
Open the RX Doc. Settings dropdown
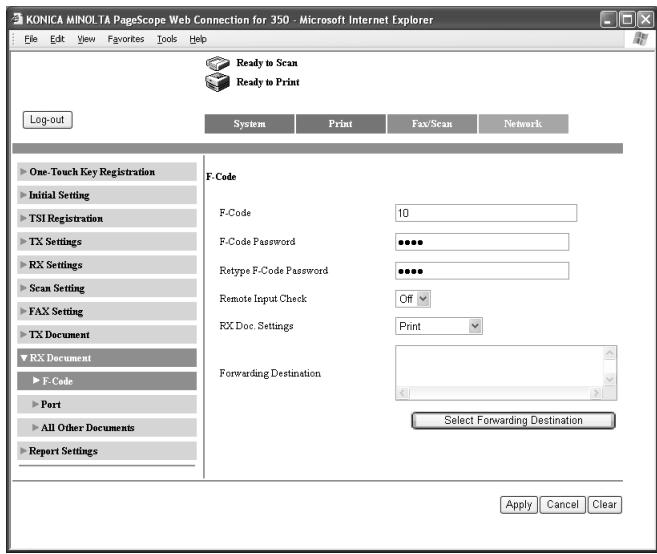(439, 326)
